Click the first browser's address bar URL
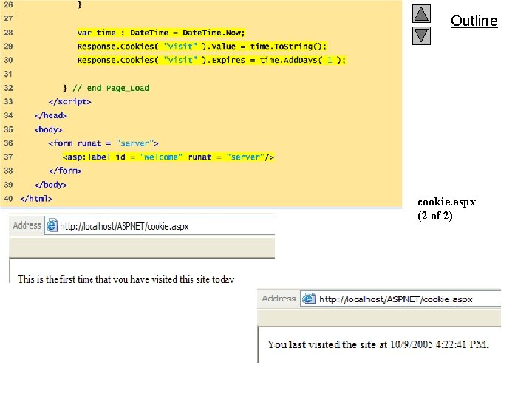This screenshot has height=399, width=532. pos(124,226)
